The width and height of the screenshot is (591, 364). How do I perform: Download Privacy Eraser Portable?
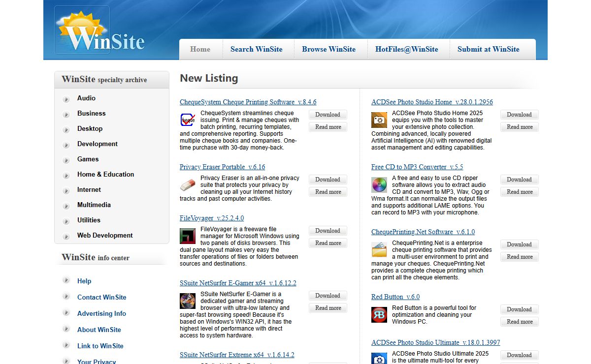pos(328,180)
